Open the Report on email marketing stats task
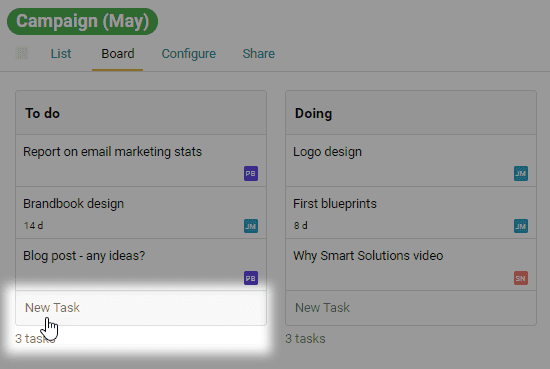The image size is (550, 369). click(141, 161)
